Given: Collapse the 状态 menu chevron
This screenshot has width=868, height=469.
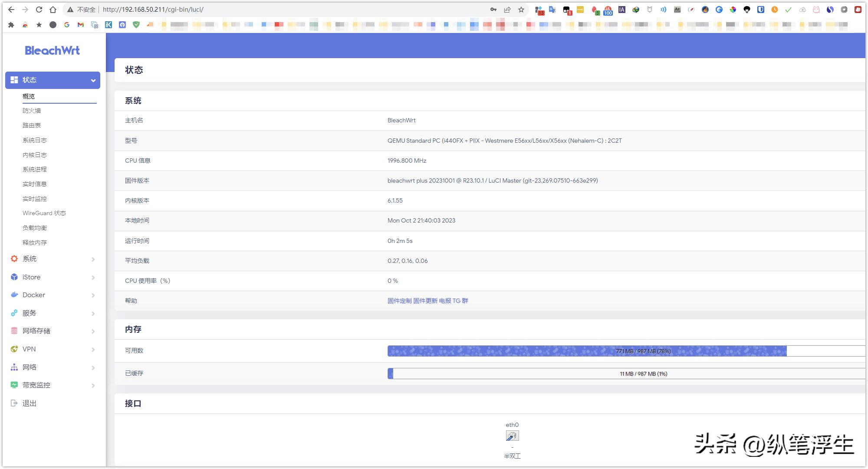Looking at the screenshot, I should coord(93,80).
